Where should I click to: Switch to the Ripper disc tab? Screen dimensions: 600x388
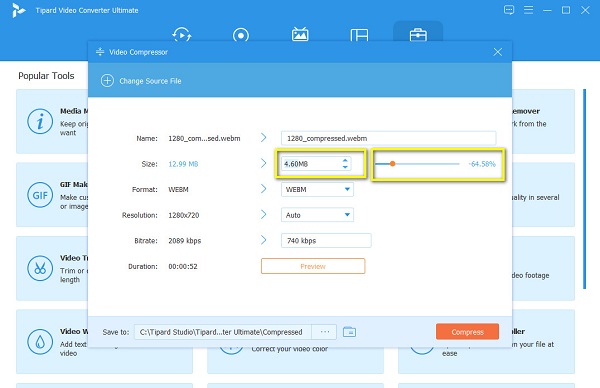[x=241, y=35]
